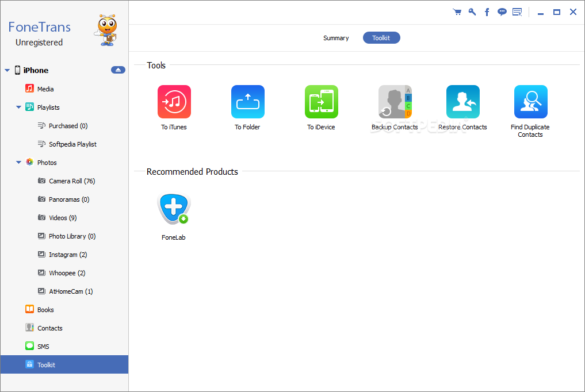585x392 pixels.
Task: Open AtHomeCam (1) album
Action: 64,291
